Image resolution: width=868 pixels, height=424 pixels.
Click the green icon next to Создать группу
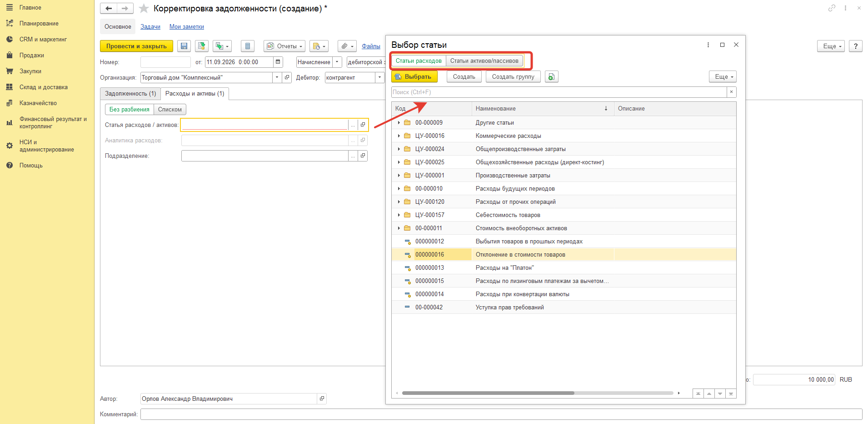551,77
